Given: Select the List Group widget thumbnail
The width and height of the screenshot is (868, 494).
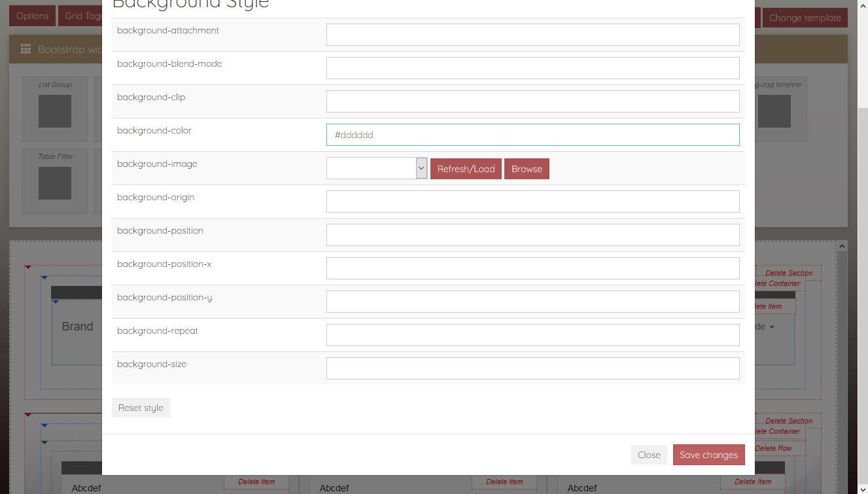Looking at the screenshot, I should (x=54, y=111).
